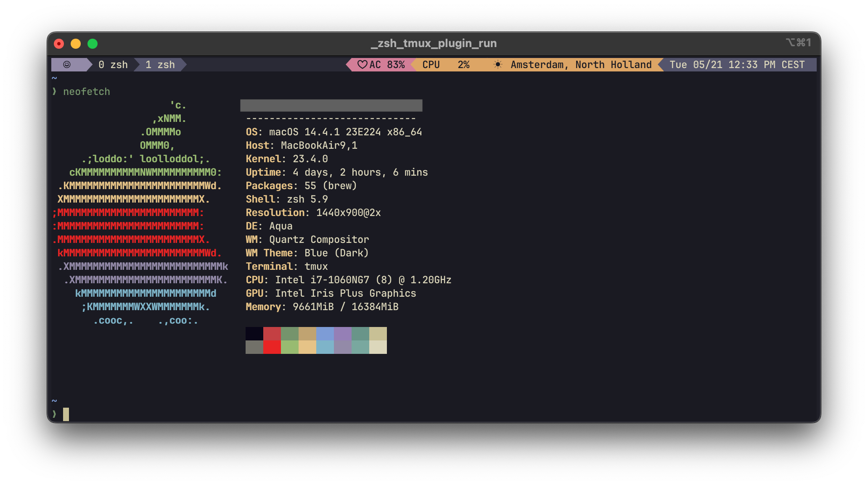Click the GPU: Intel Iris Plus Graphics line
The height and width of the screenshot is (485, 868).
pos(331,293)
